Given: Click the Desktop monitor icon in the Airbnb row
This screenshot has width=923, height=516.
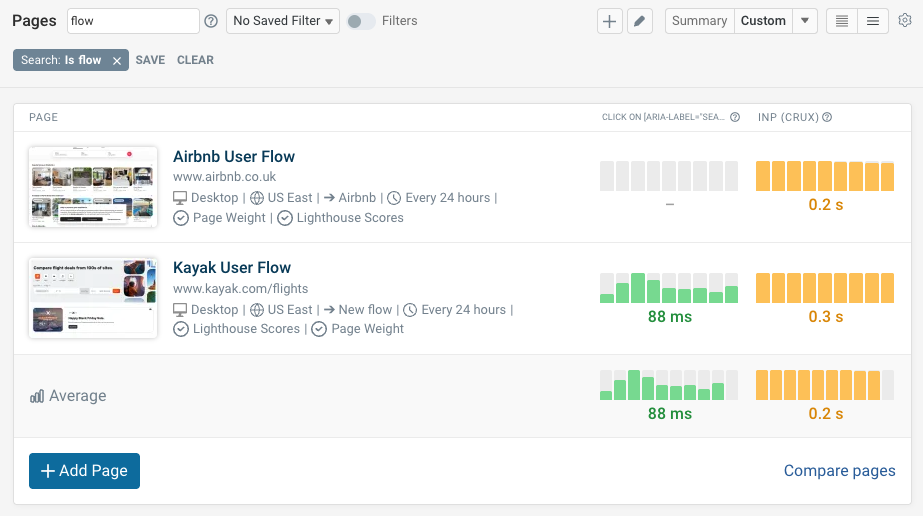Looking at the screenshot, I should coord(180,198).
